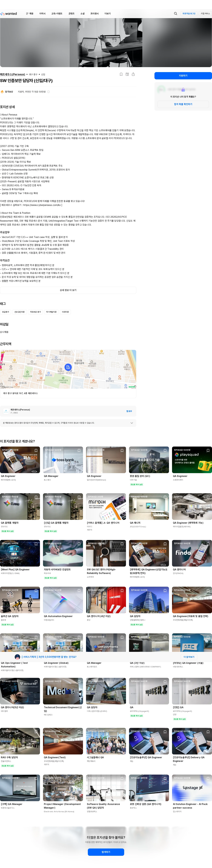Image resolution: width=212 pixels, height=868 pixels.
Task: Bookmark the Mir!DiH Jr. QA 엔지니어 card
Action: 122,497
